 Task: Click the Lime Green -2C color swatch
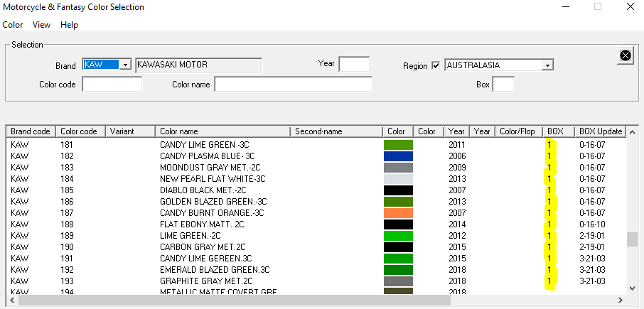pyautogui.click(x=397, y=236)
